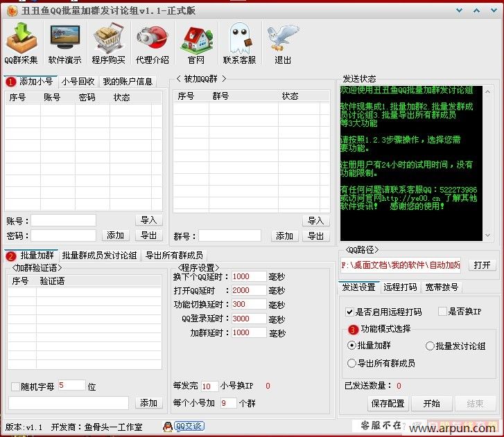The height and width of the screenshot is (437, 504).
Task: Open 程序购买 shopping cart icon
Action: point(109,42)
